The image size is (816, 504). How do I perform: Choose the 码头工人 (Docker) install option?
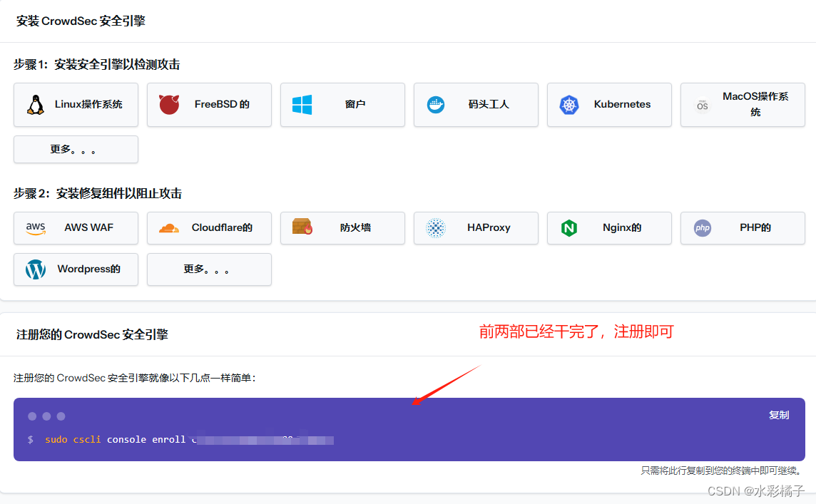[x=476, y=105]
